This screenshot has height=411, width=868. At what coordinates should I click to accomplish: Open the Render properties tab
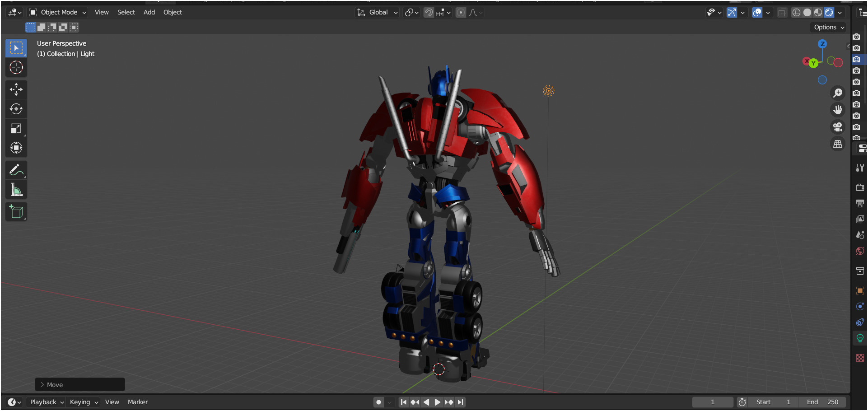click(860, 187)
